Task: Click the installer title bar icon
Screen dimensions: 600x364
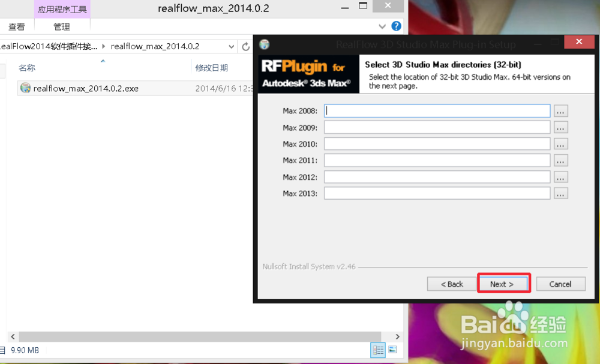Action: [x=265, y=44]
